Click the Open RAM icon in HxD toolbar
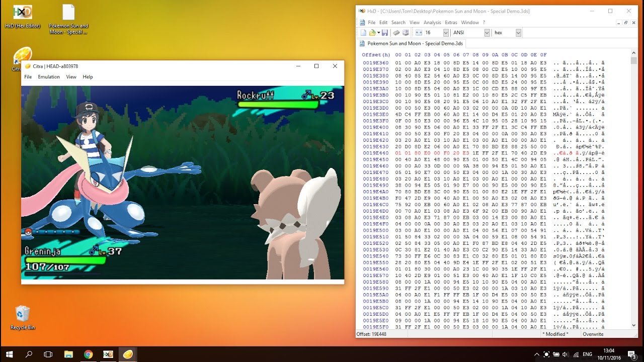The height and width of the screenshot is (362, 644). 396,33
